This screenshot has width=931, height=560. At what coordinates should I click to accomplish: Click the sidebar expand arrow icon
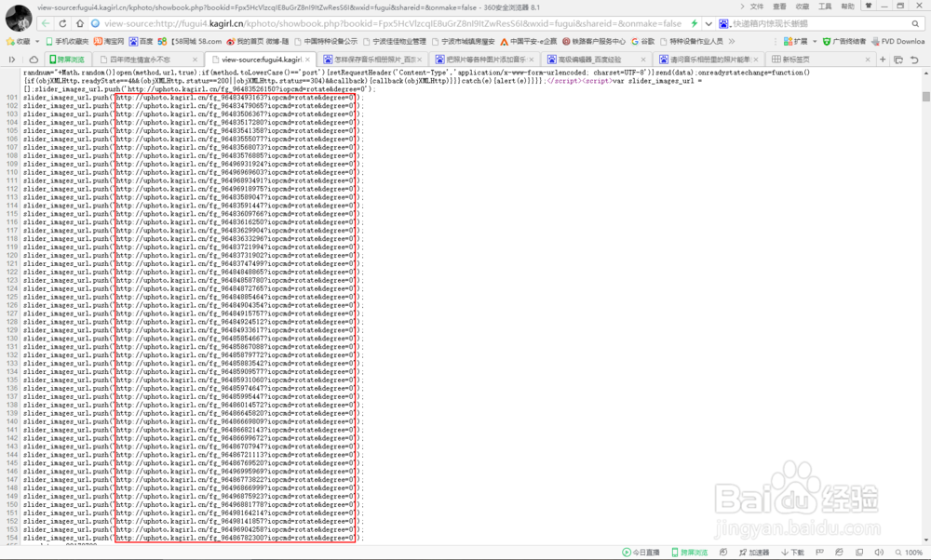point(12,60)
